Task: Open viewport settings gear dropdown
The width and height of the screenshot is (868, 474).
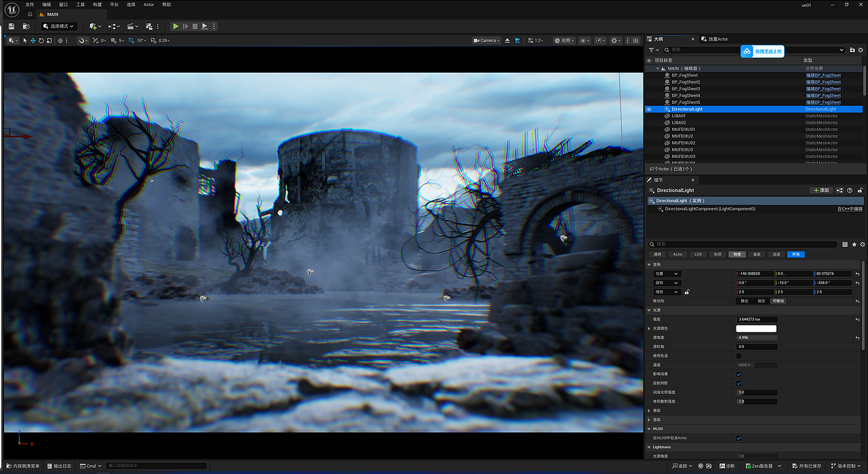Action: [x=616, y=41]
